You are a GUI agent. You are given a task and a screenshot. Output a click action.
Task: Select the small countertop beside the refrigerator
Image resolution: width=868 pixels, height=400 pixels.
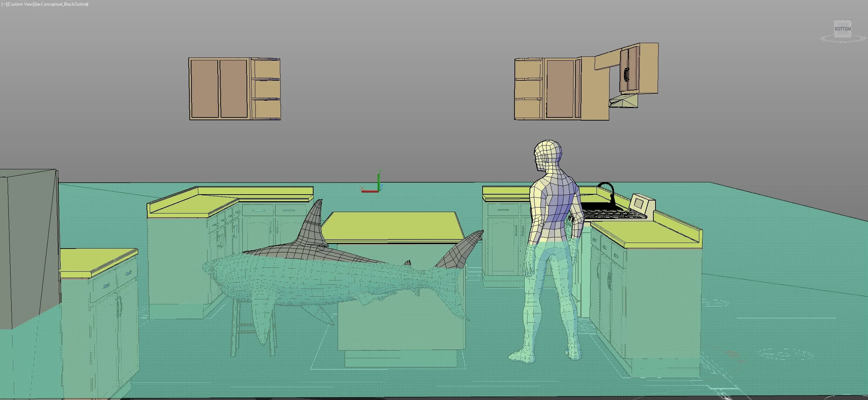point(98,263)
